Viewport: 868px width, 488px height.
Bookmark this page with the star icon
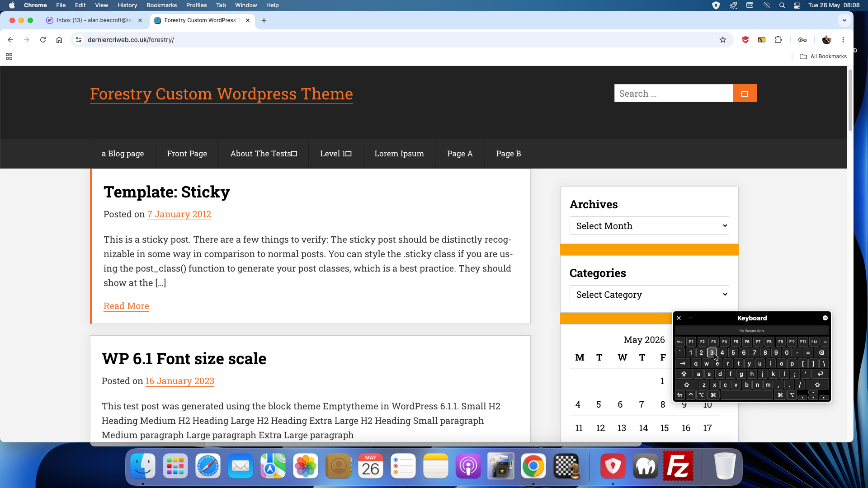723,40
